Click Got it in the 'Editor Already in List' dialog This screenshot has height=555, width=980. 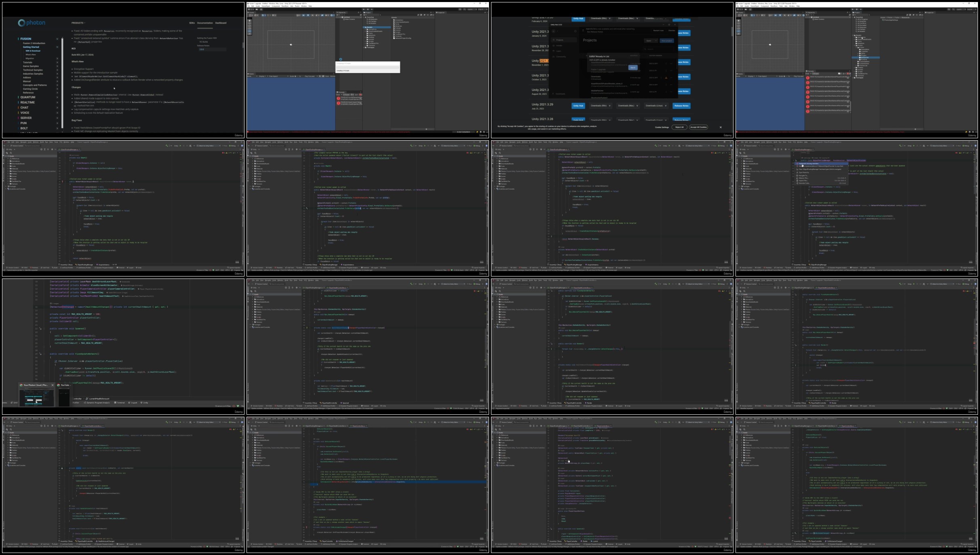point(633,68)
